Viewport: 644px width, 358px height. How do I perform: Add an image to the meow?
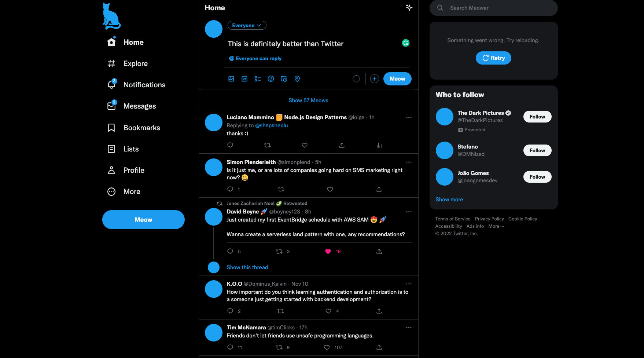point(231,79)
